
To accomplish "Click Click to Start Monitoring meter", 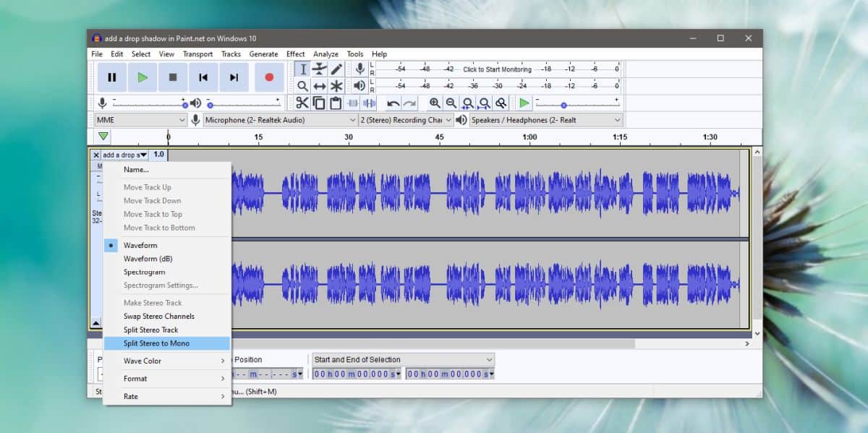I will coord(497,69).
